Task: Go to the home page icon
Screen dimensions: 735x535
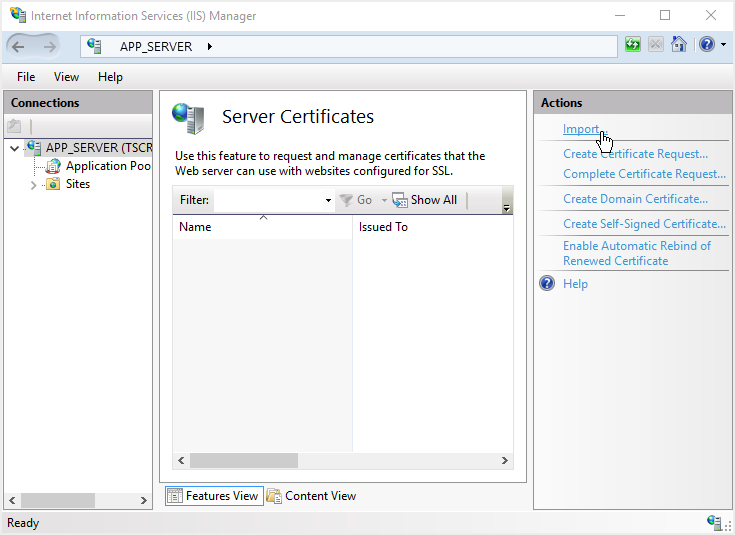Action: point(679,45)
